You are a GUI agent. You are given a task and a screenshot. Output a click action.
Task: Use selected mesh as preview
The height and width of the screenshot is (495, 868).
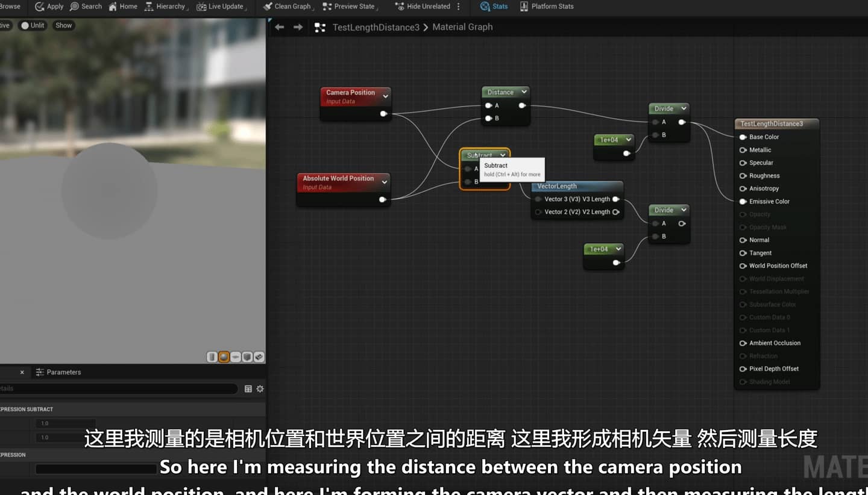point(259,357)
